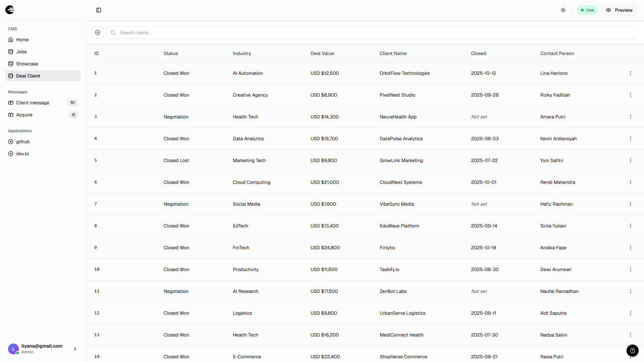Open the actions menu for OrbitFlow Technologies
This screenshot has height=362, width=644.
pos(630,73)
